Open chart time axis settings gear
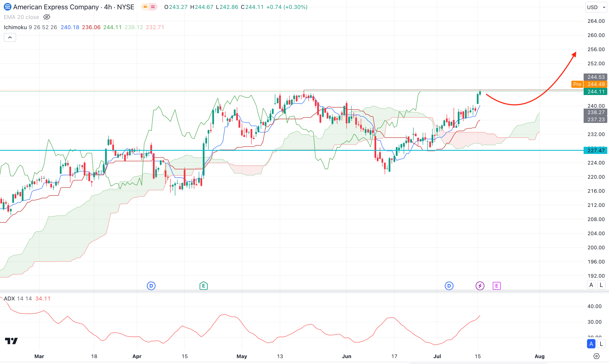Image resolution: width=609 pixels, height=364 pixels. (x=596, y=356)
